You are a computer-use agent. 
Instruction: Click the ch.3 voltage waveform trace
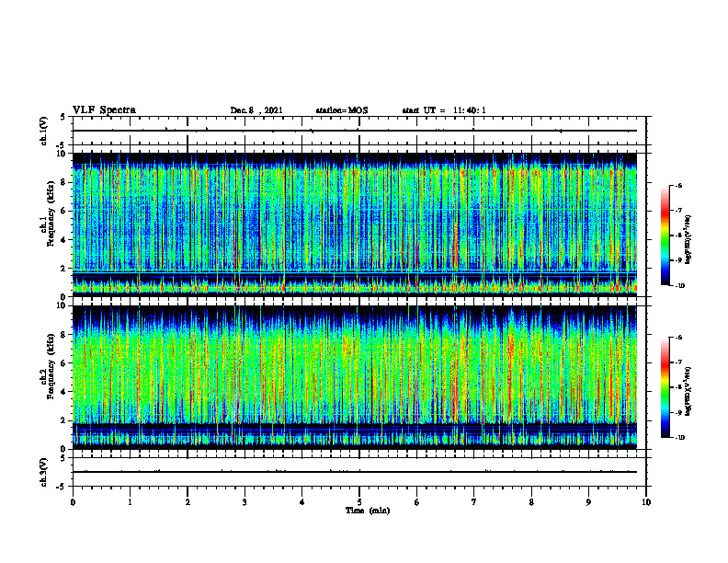[355, 472]
